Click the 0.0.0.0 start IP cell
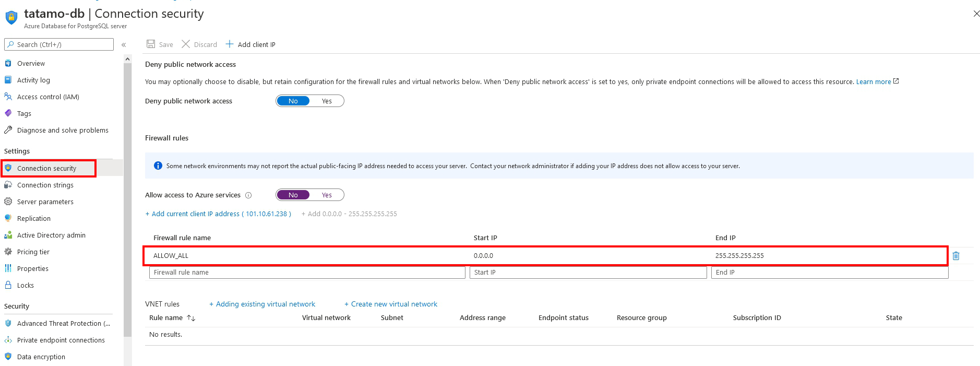 click(x=483, y=255)
